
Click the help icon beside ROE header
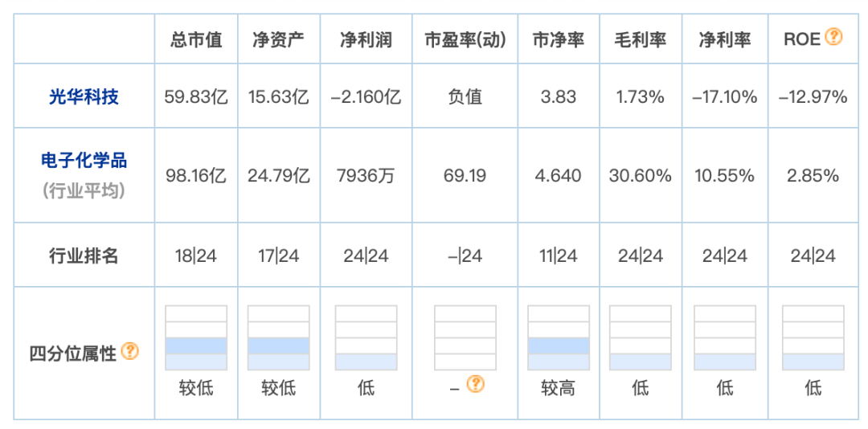[834, 37]
